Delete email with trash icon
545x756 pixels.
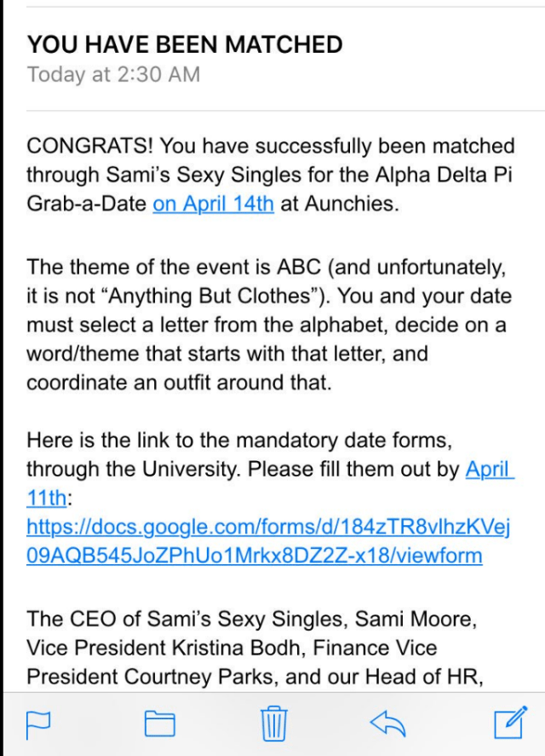coord(274,723)
